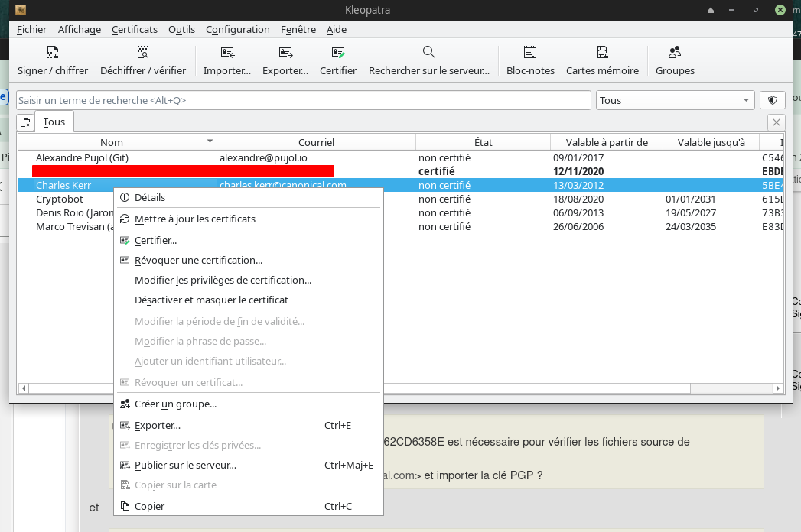Choose Créer un groupe... entry
801x532 pixels.
coord(249,404)
